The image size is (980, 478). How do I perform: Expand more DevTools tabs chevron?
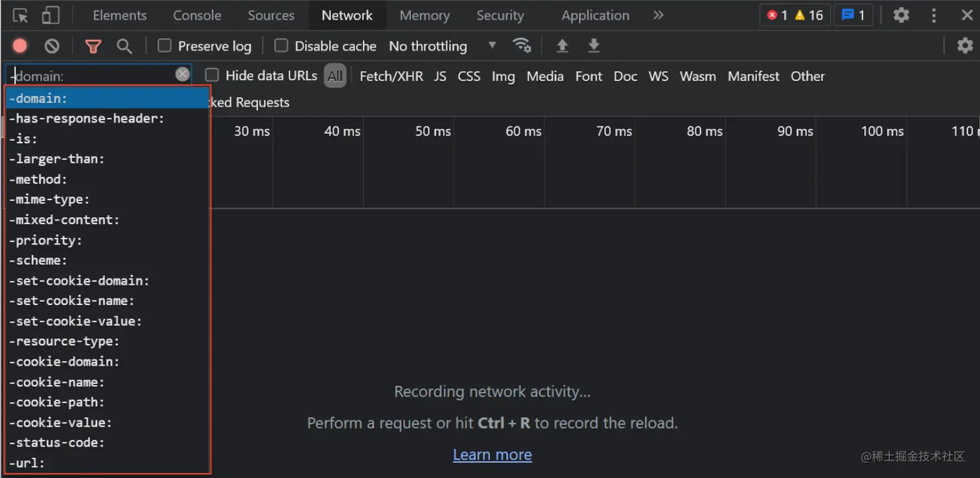(659, 16)
